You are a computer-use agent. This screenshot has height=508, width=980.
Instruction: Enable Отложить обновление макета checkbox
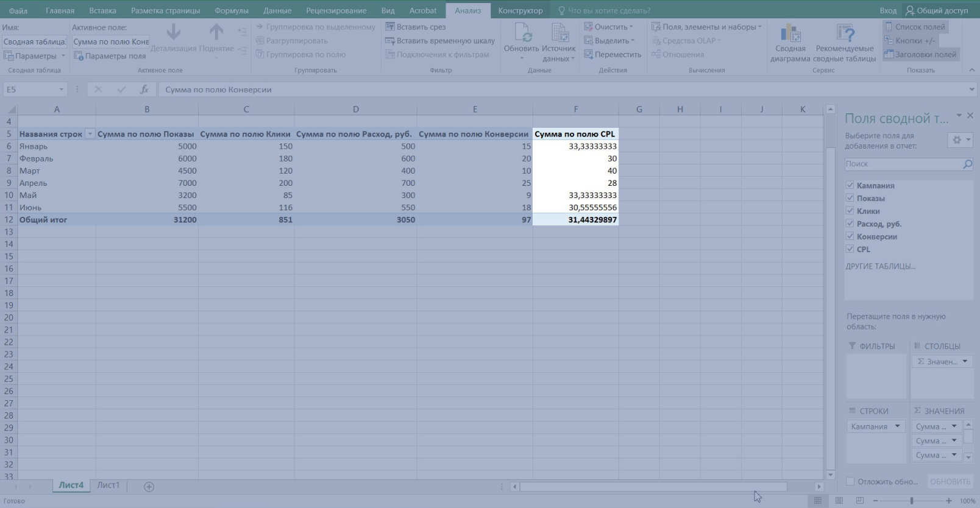click(850, 481)
